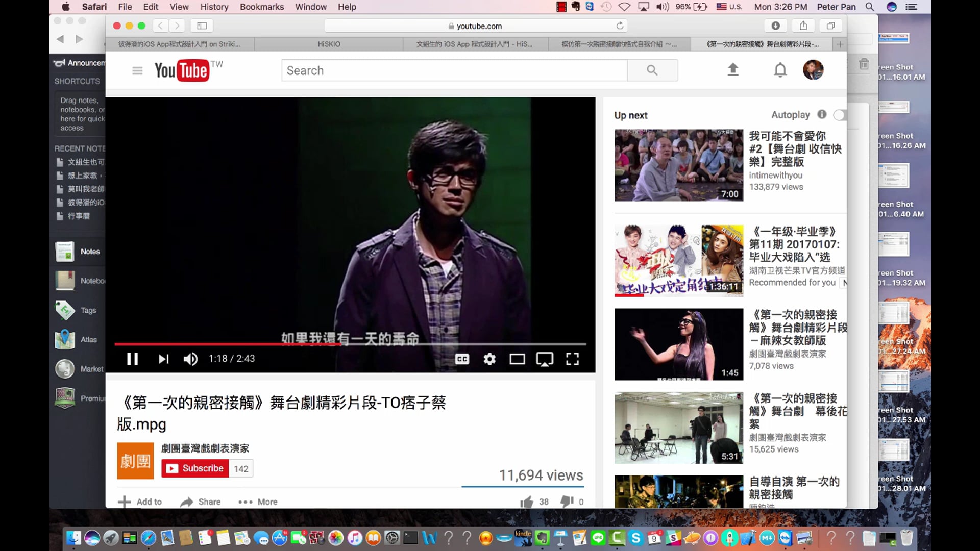Open YouTube guide hamburger menu
Image resolution: width=980 pixels, height=551 pixels.
[x=137, y=70]
